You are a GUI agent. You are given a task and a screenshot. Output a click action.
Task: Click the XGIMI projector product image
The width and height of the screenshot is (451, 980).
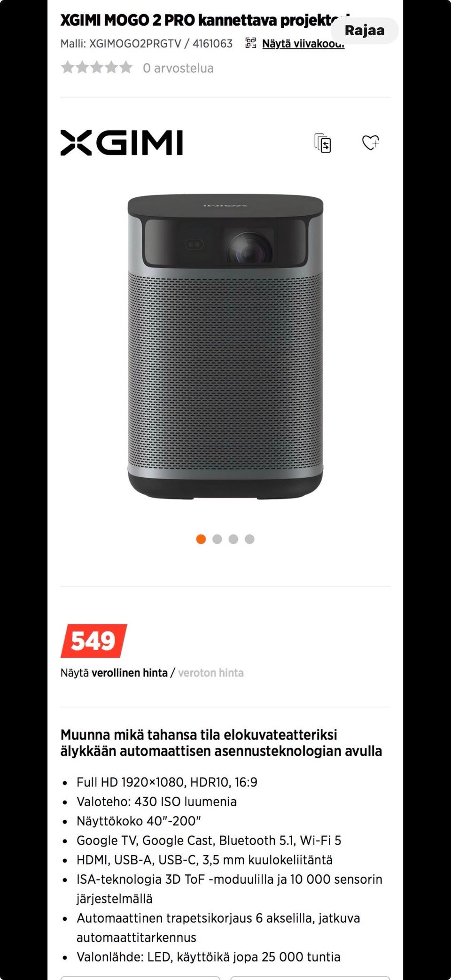pos(225,347)
